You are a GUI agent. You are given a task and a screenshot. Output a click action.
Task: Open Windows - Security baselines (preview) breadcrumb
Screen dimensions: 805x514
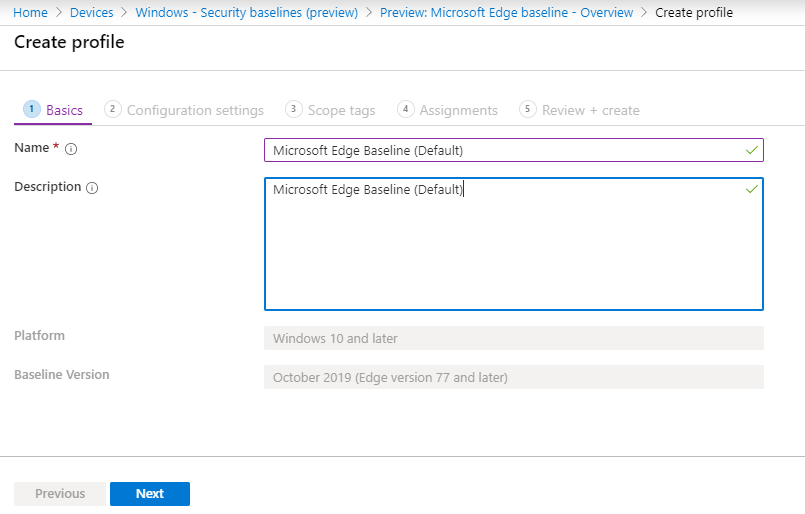pos(246,12)
